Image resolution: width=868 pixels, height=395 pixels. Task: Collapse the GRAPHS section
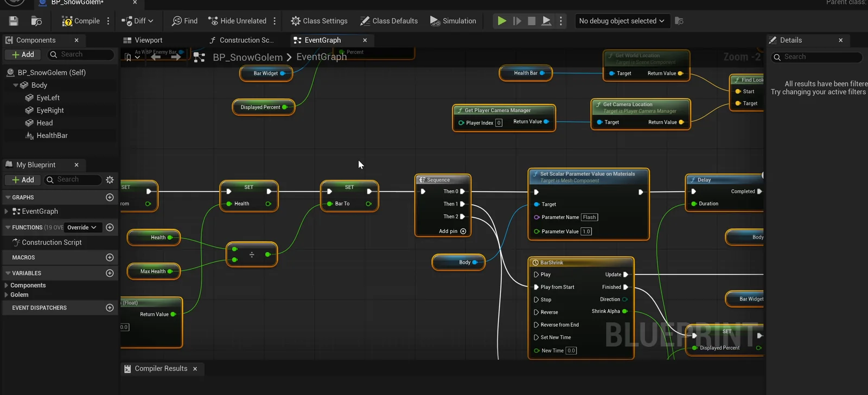tap(8, 198)
